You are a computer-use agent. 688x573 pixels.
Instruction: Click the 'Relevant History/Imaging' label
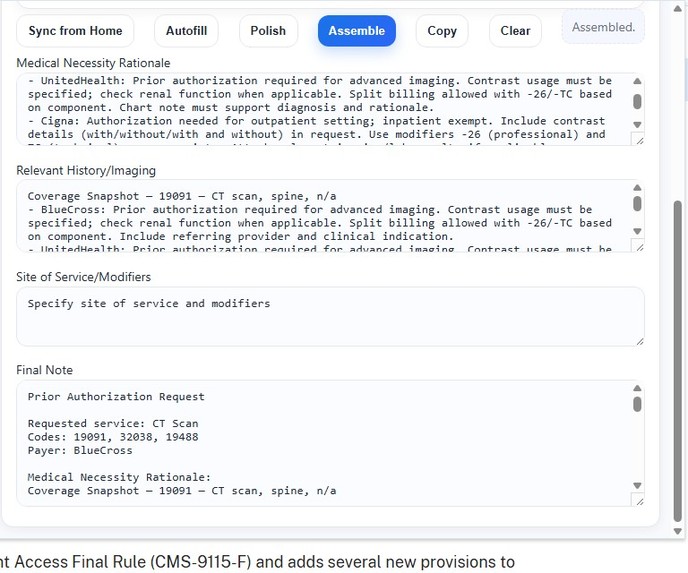click(86, 170)
